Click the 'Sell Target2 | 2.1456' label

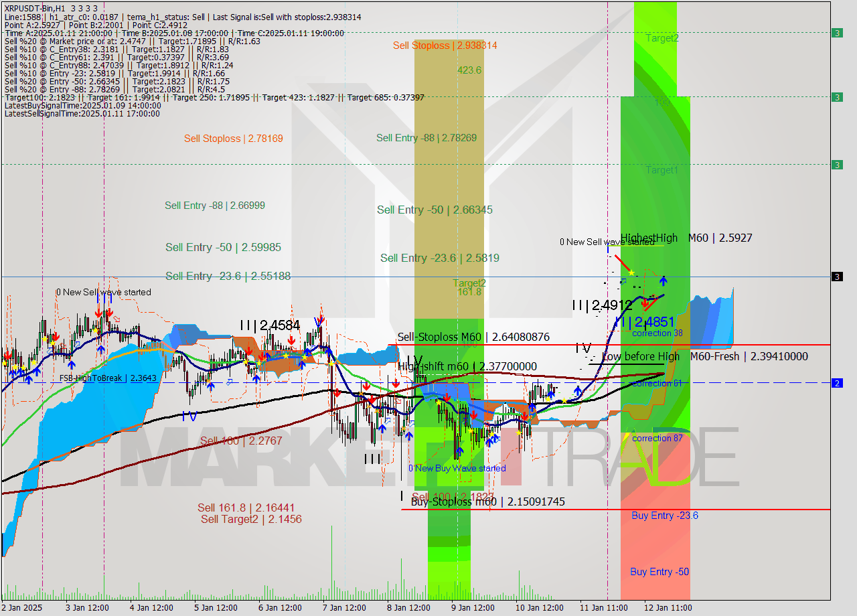(x=251, y=519)
